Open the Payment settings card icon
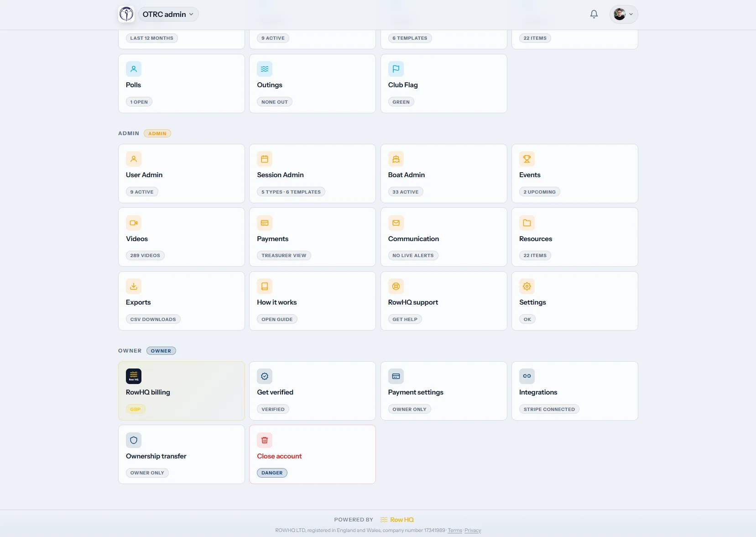 396,376
